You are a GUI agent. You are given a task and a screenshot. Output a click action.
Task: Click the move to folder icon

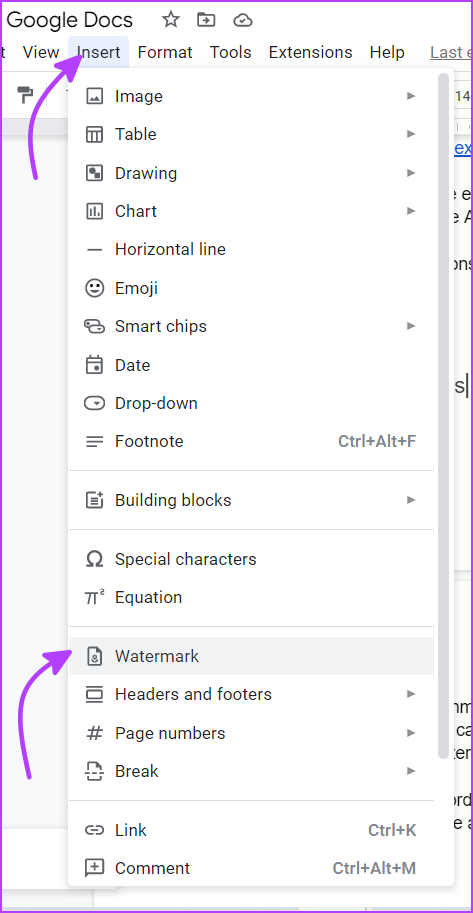click(x=206, y=20)
